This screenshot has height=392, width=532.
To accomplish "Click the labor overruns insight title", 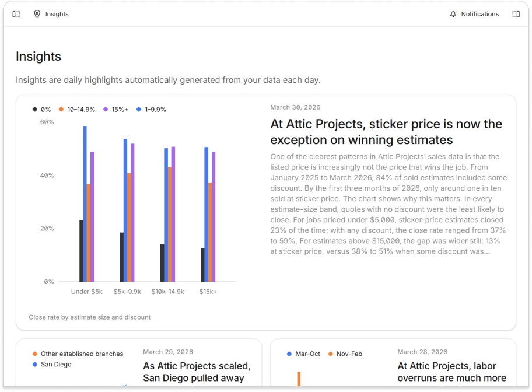I will point(451,372).
